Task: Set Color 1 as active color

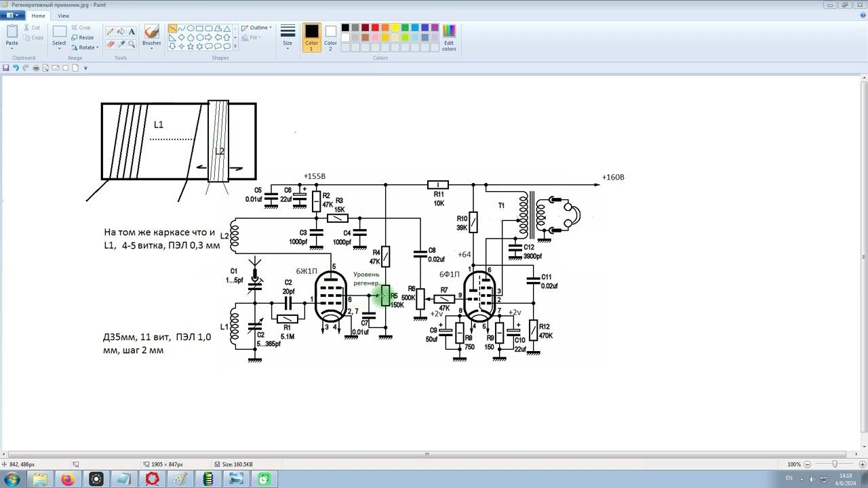Action: tap(311, 37)
